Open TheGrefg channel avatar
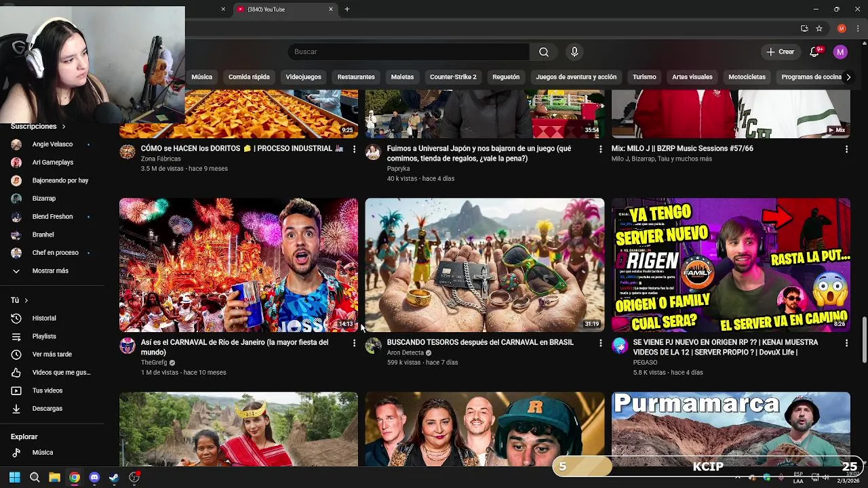The height and width of the screenshot is (488, 868). click(x=127, y=346)
